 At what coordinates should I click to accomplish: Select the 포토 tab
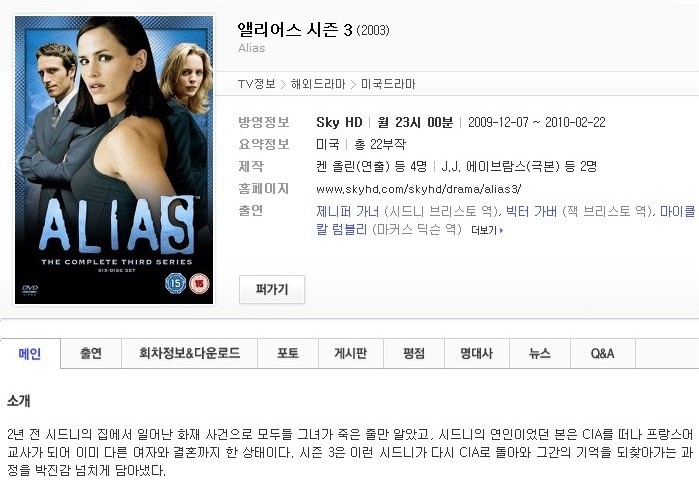tap(288, 353)
